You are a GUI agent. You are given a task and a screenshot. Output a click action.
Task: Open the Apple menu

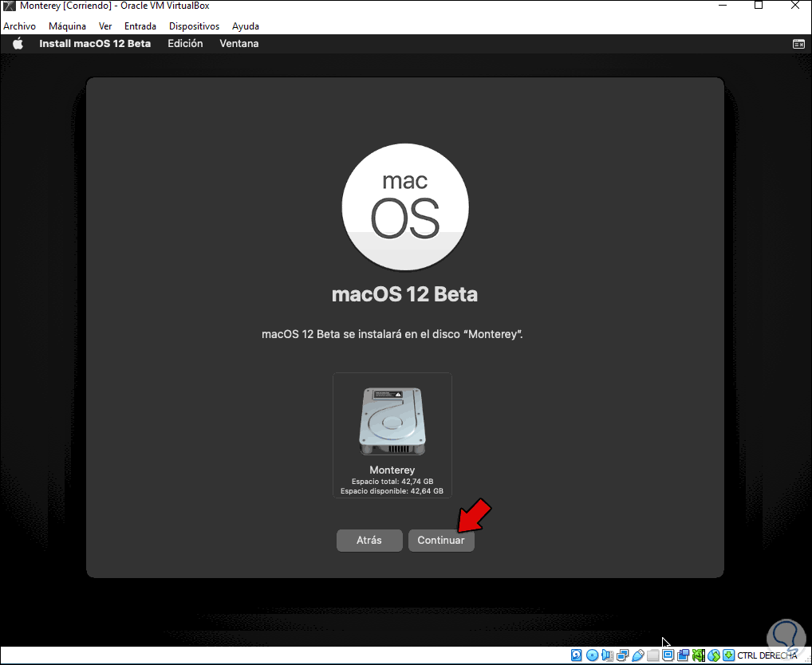click(x=18, y=44)
